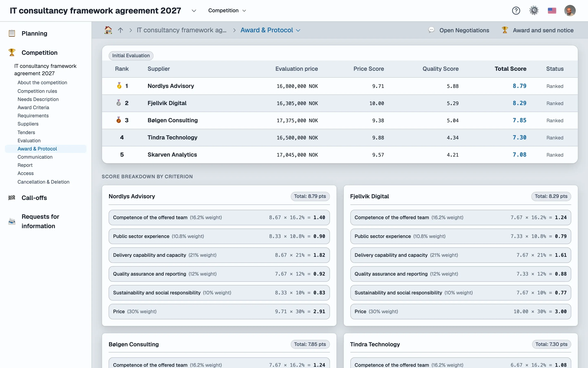Click the Planning clipboard icon
Viewport: 588px width, 368px height.
tap(12, 33)
